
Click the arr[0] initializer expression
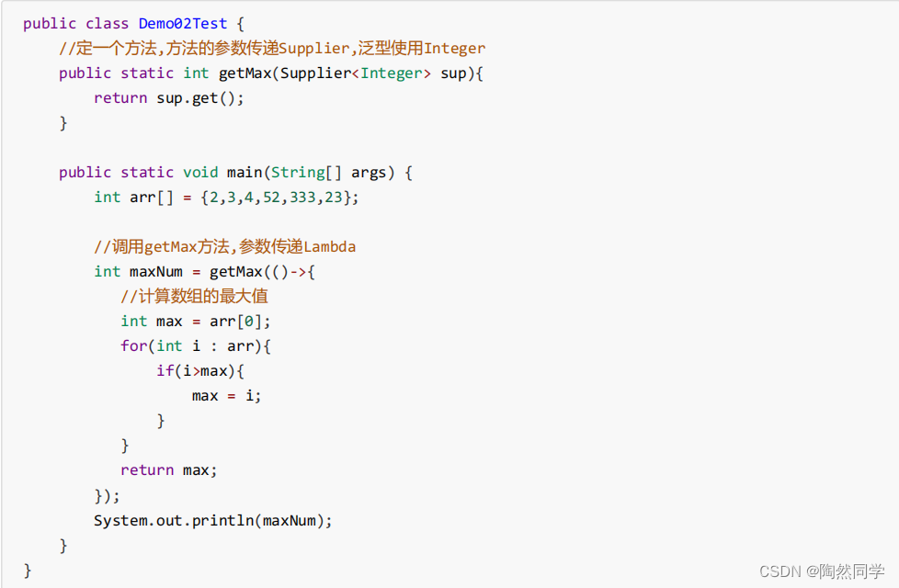pos(235,322)
